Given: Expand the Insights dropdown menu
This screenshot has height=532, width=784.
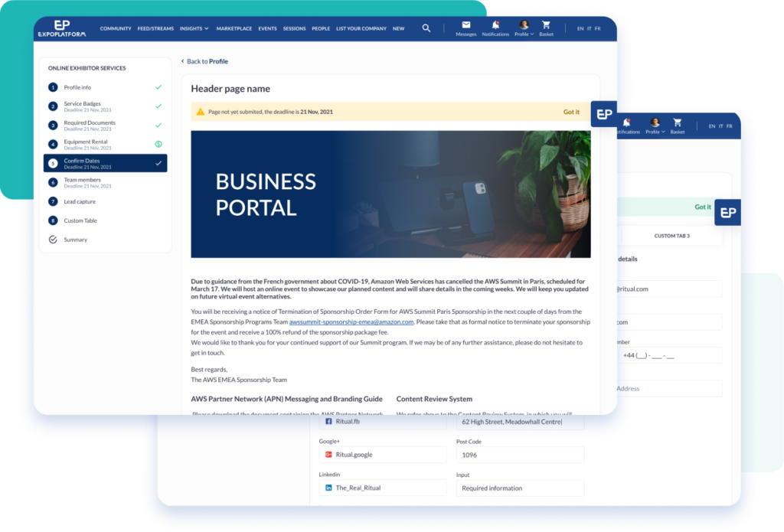Looking at the screenshot, I should (x=194, y=28).
